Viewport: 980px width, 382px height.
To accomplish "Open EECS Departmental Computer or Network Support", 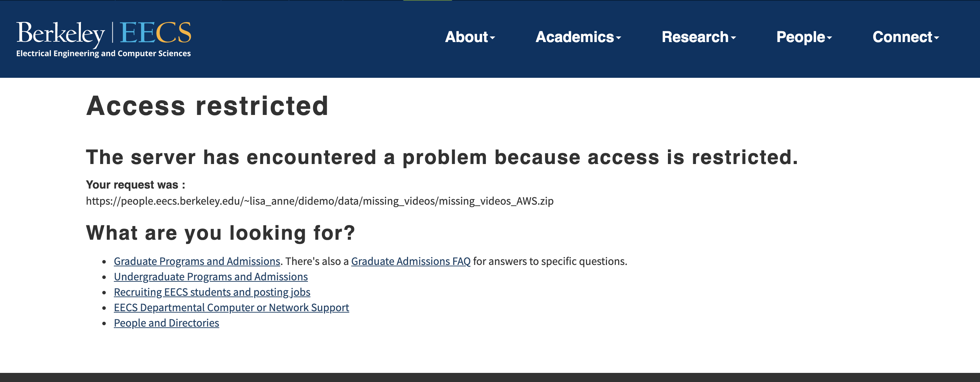I will click(231, 307).
